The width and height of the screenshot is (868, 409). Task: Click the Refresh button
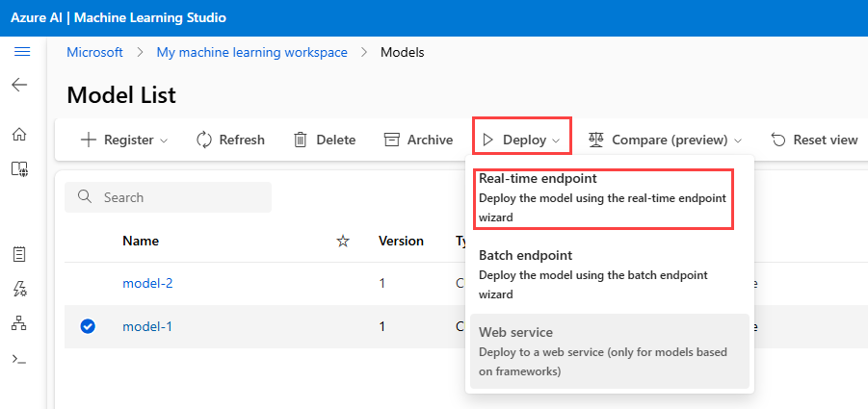tap(230, 140)
